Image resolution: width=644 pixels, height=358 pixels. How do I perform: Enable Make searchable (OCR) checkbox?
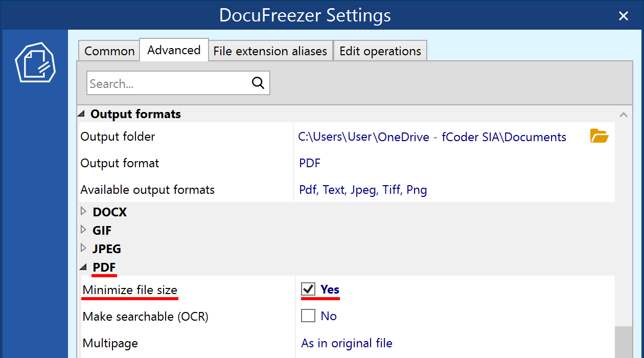coord(308,316)
